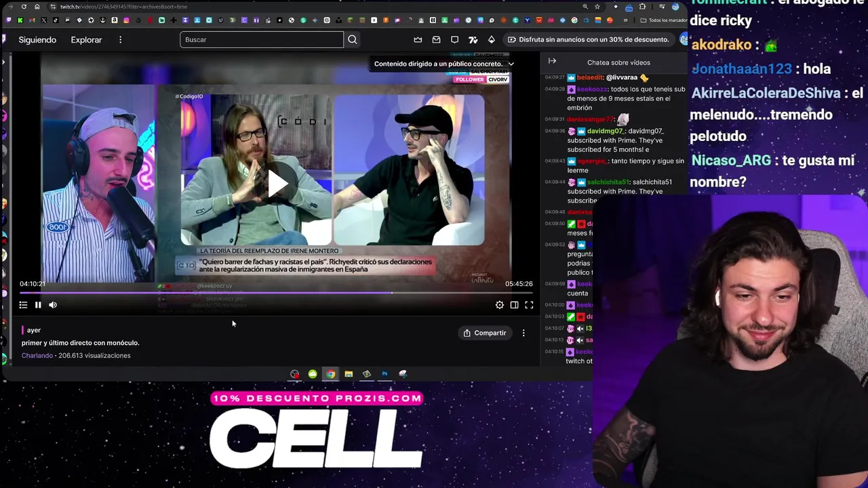Open the Charlando category link
This screenshot has height=488, width=868.
37,355
